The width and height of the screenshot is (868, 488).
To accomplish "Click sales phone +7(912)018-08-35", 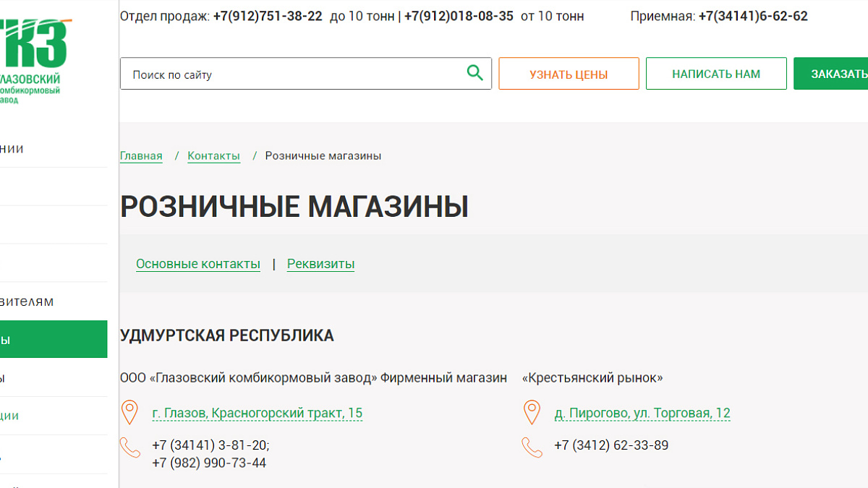I will (x=459, y=16).
